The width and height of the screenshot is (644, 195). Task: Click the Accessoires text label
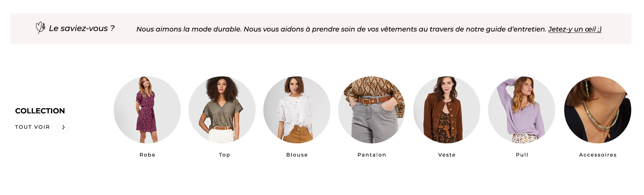tap(598, 155)
